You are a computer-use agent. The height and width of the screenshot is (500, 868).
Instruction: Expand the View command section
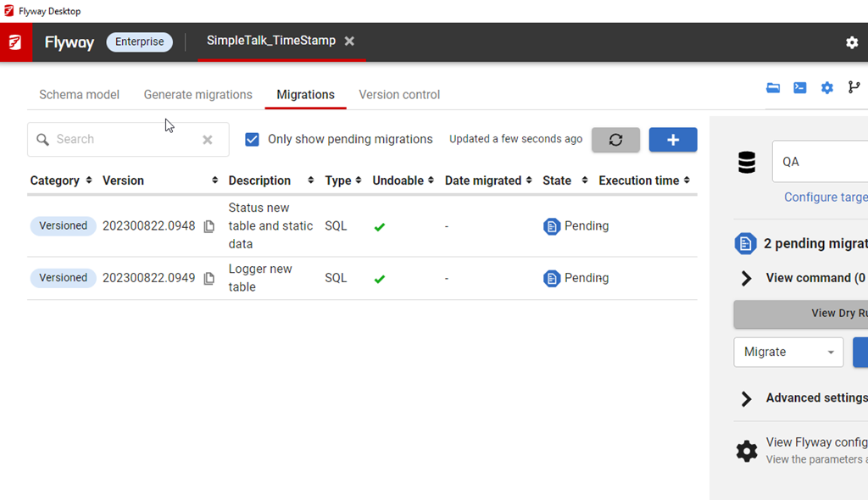click(747, 278)
